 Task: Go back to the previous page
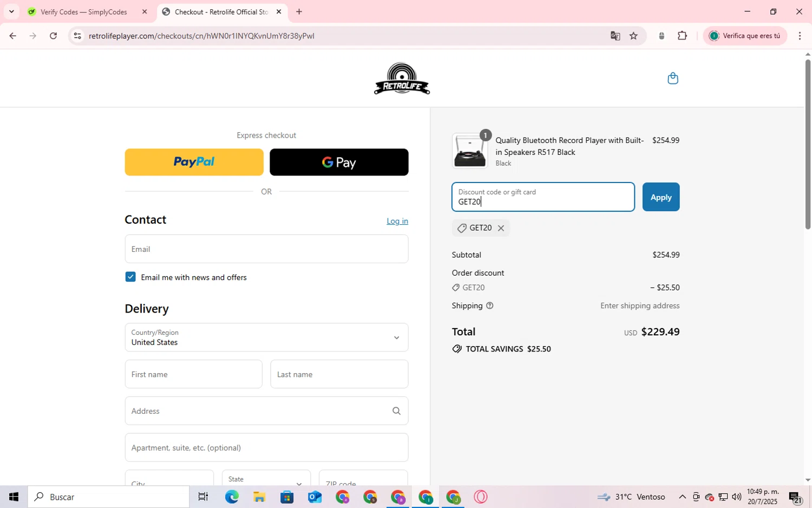(12, 36)
